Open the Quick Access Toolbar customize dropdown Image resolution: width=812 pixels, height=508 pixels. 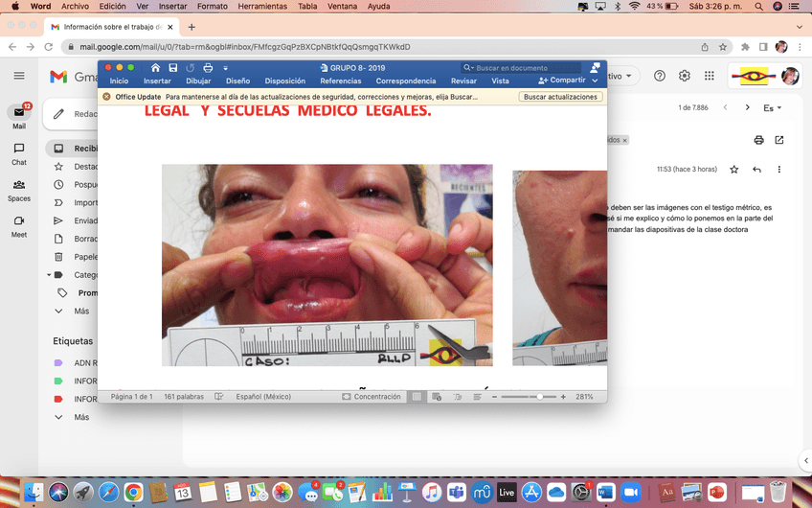[226, 68]
